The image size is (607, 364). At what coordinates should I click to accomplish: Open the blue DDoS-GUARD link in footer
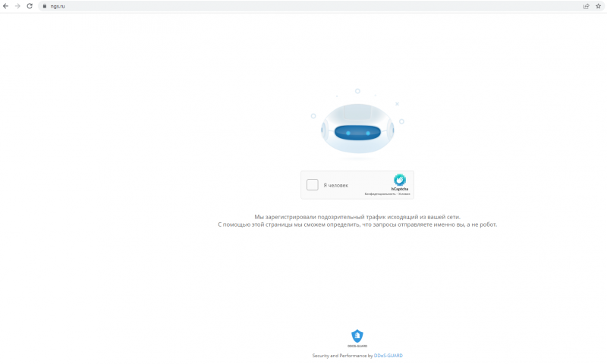pos(394,355)
